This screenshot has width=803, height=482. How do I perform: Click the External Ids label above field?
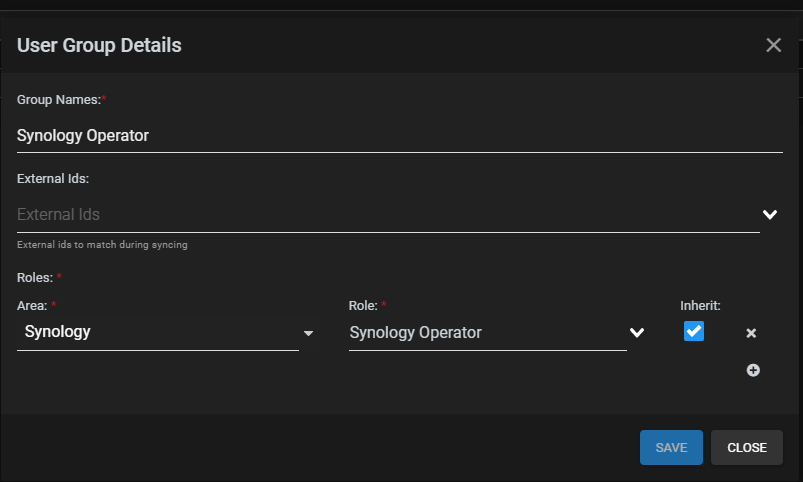tap(53, 178)
